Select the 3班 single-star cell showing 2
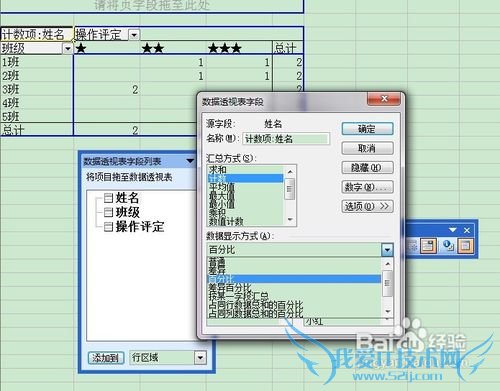The image size is (500, 391). tap(107, 90)
